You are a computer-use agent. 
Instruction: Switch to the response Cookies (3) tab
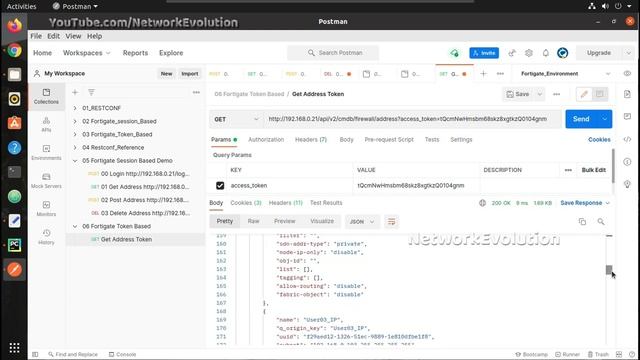(x=246, y=203)
